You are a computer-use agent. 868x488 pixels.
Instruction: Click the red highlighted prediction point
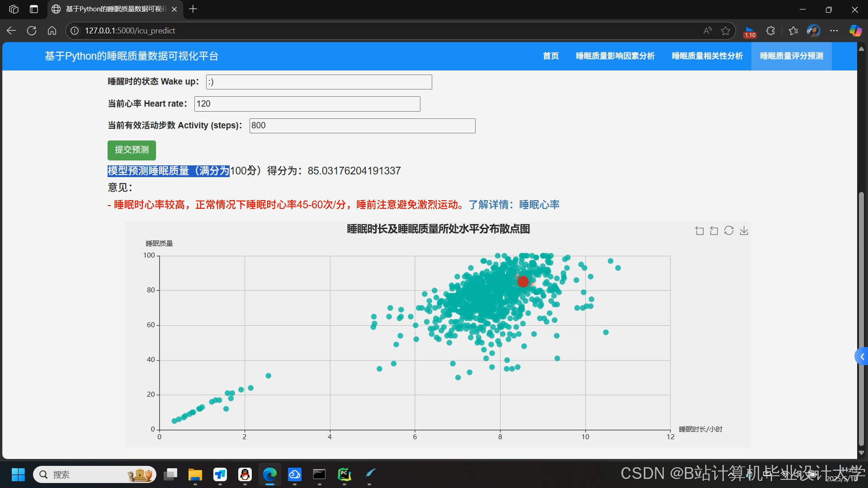pos(523,282)
